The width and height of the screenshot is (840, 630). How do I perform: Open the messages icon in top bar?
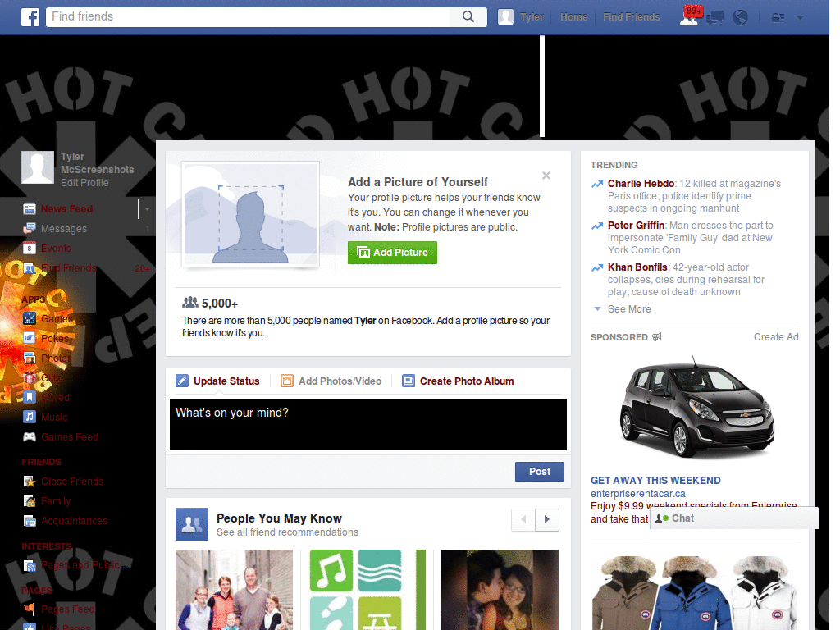[714, 18]
